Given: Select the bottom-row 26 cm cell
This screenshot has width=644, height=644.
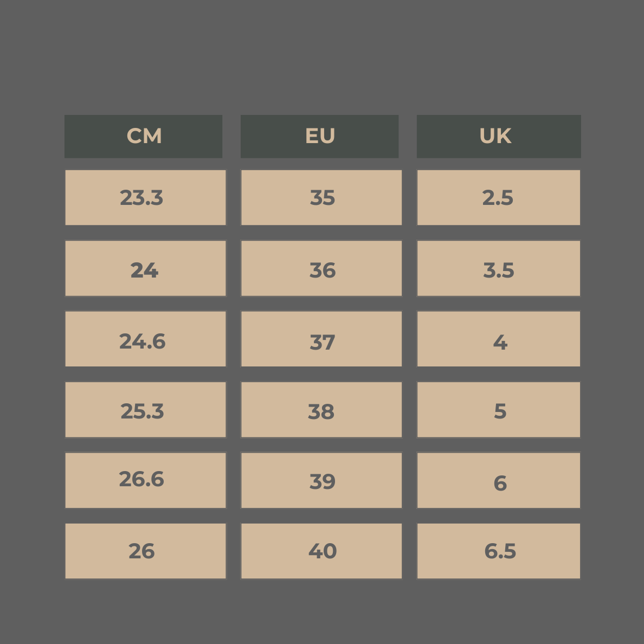Looking at the screenshot, I should [x=145, y=551].
